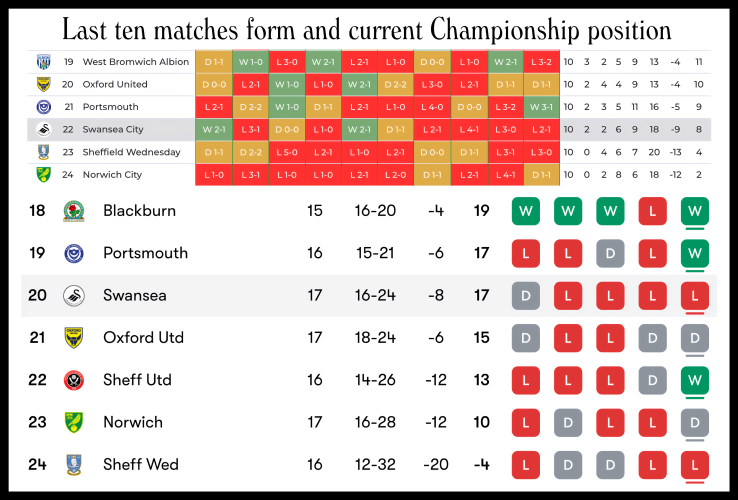Open the Blackburn team name link
Image resolution: width=738 pixels, height=500 pixels.
[139, 211]
